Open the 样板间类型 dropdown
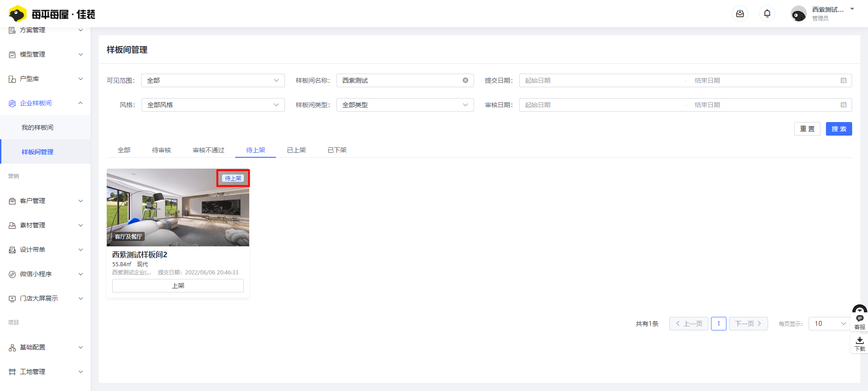Screen dimensions: 868x391 click(405, 105)
